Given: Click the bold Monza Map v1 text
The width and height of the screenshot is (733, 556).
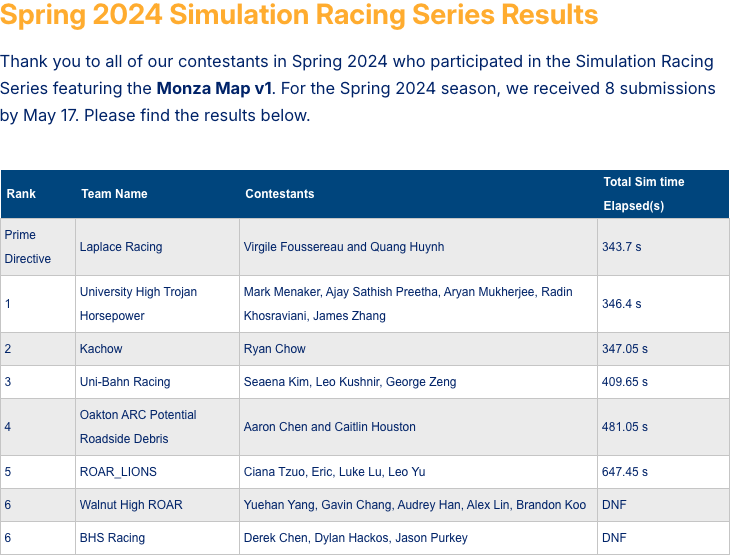Looking at the screenshot, I should coord(214,88).
